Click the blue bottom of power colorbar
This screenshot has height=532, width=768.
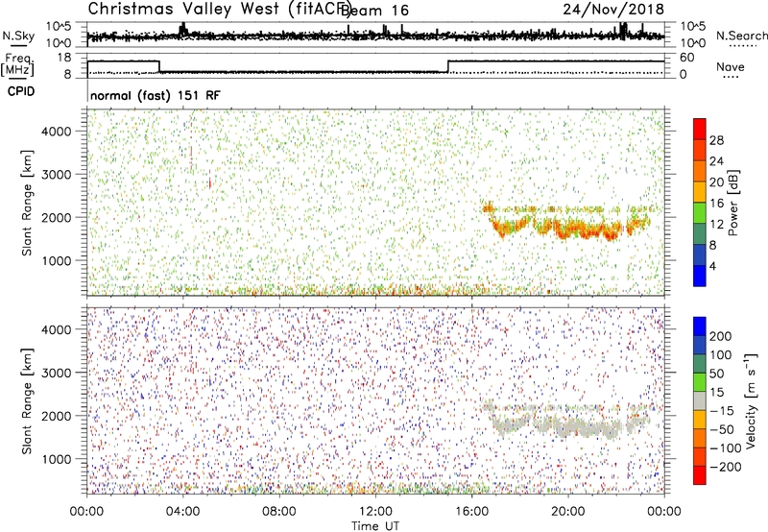700,276
